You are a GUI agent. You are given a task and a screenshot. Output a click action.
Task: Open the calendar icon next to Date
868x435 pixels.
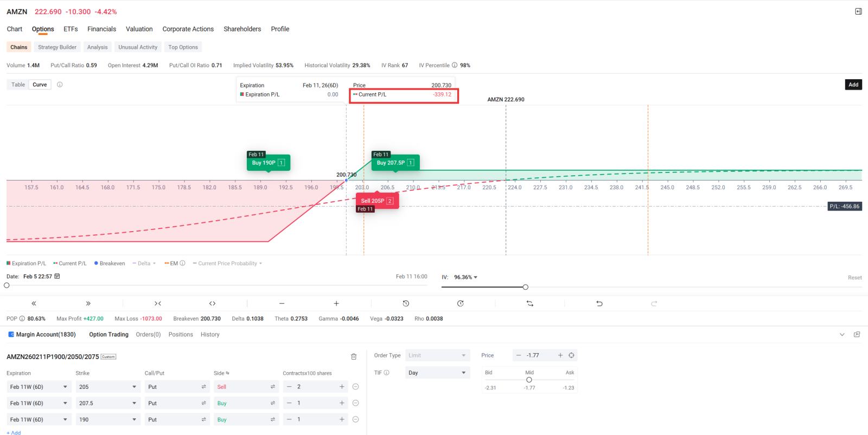click(x=58, y=277)
